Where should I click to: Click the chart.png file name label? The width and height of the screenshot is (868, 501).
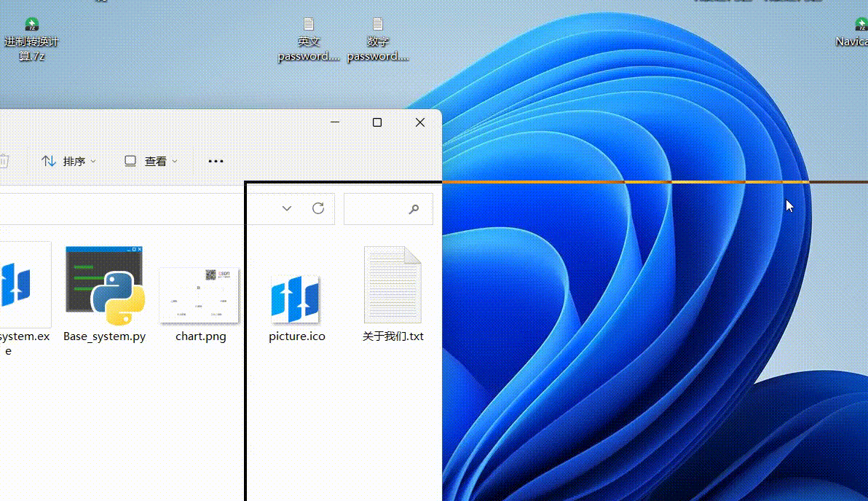coord(201,336)
